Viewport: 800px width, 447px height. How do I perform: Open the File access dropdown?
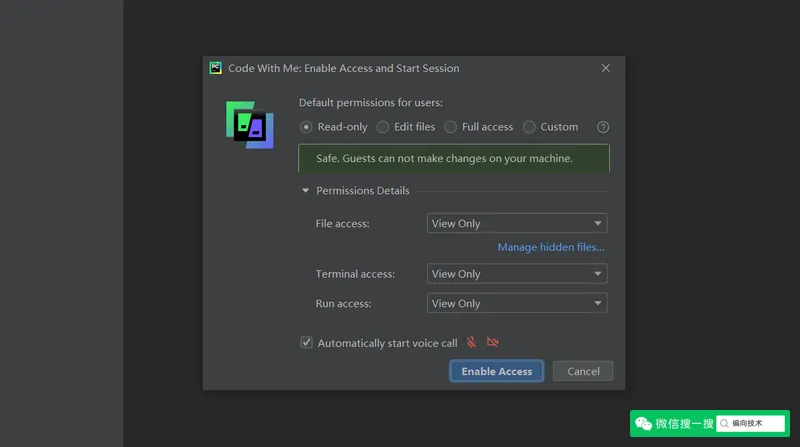517,224
